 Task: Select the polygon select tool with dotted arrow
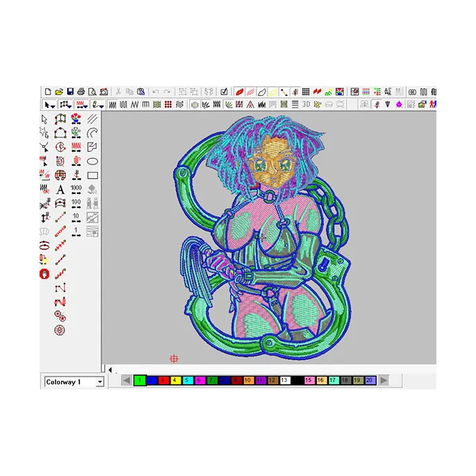pyautogui.click(x=44, y=133)
